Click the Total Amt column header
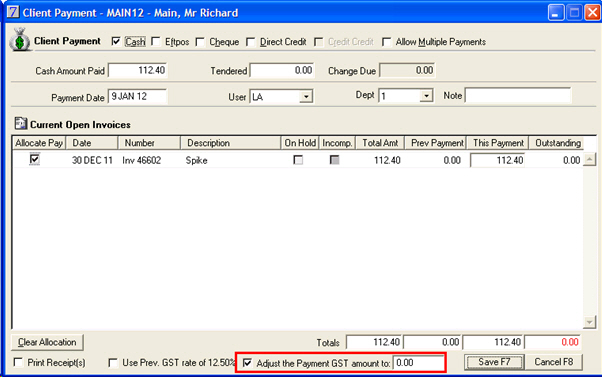Screen dimensions: 602x377 pos(380,143)
